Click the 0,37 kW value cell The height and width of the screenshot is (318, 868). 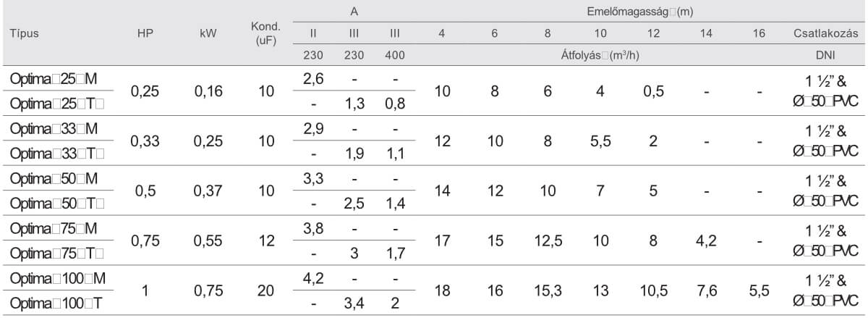[208, 191]
